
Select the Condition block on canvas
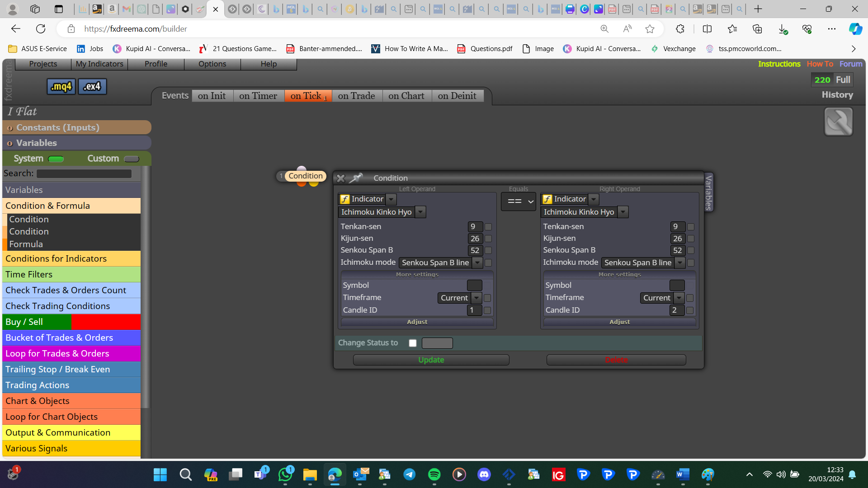tap(306, 176)
